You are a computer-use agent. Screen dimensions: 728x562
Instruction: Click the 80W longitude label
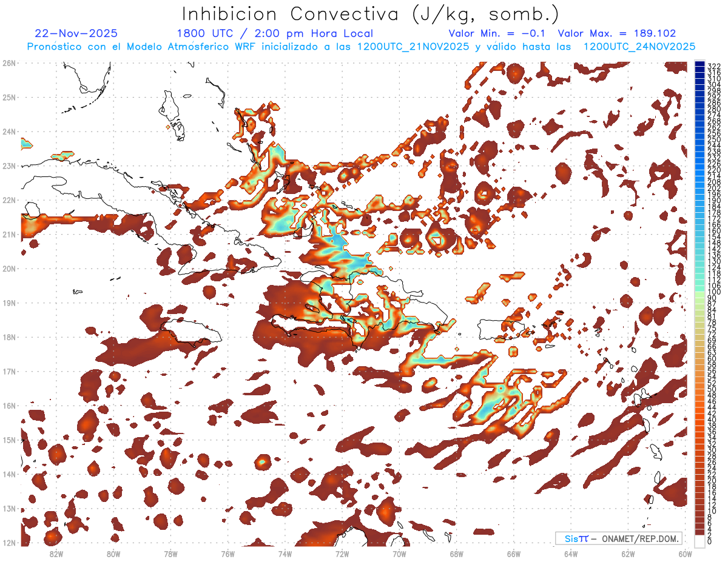(113, 554)
